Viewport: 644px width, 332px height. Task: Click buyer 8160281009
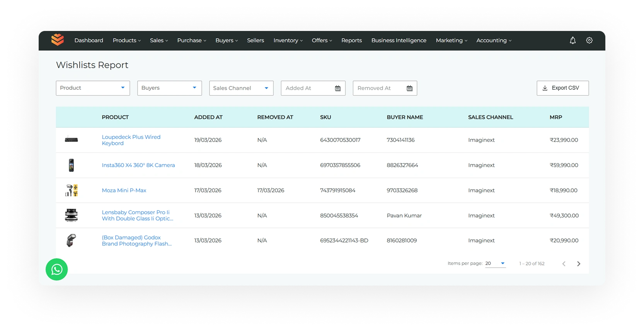402,241
